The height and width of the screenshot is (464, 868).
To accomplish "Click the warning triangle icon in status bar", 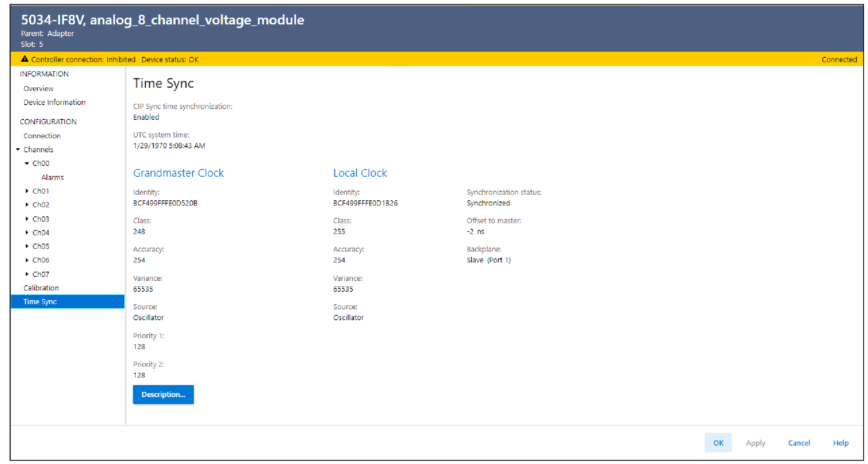I will tap(24, 59).
